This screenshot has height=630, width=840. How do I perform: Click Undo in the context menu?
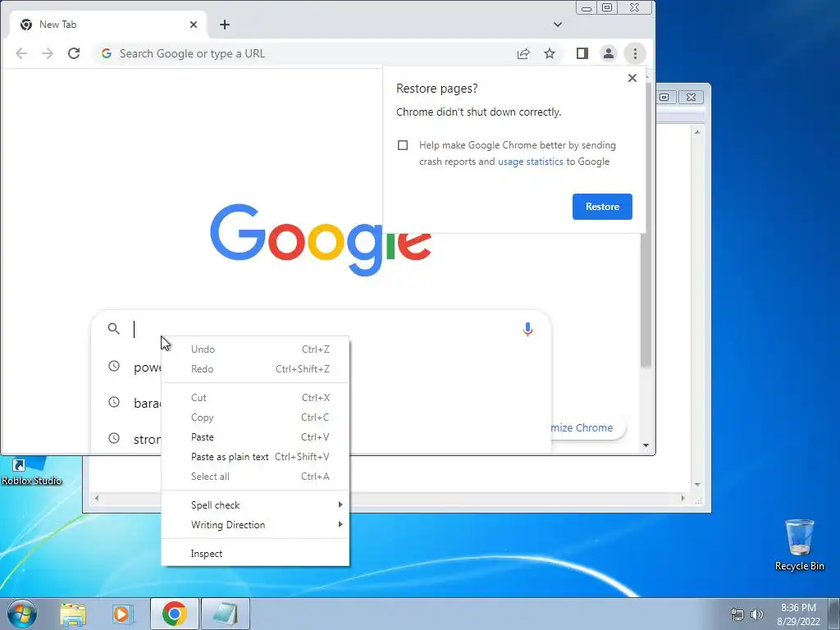click(256, 349)
